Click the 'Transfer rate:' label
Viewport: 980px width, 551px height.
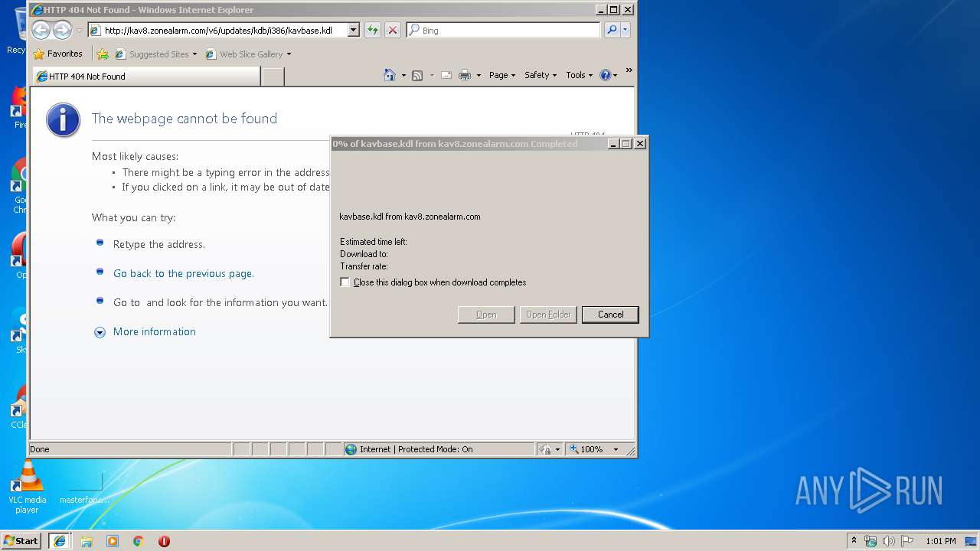[x=364, y=266]
